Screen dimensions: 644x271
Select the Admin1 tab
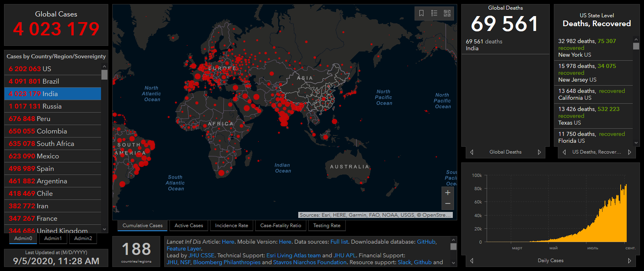(53, 238)
